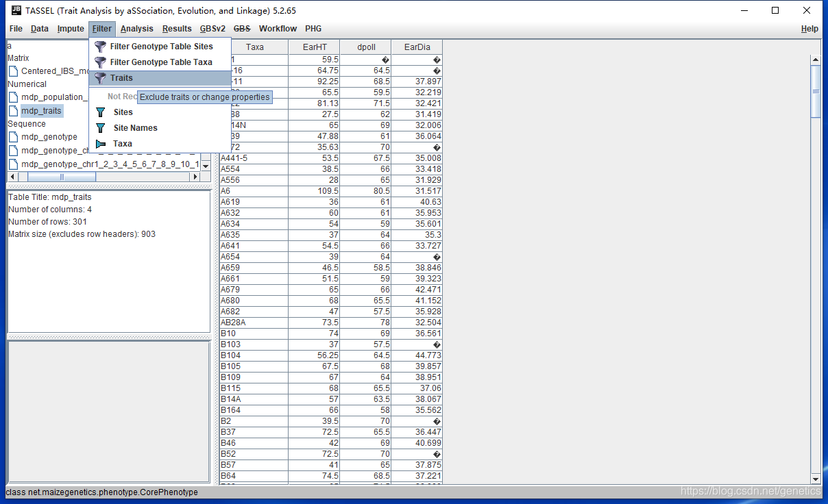
Task: Select the taxa cell B109
Action: pos(254,377)
